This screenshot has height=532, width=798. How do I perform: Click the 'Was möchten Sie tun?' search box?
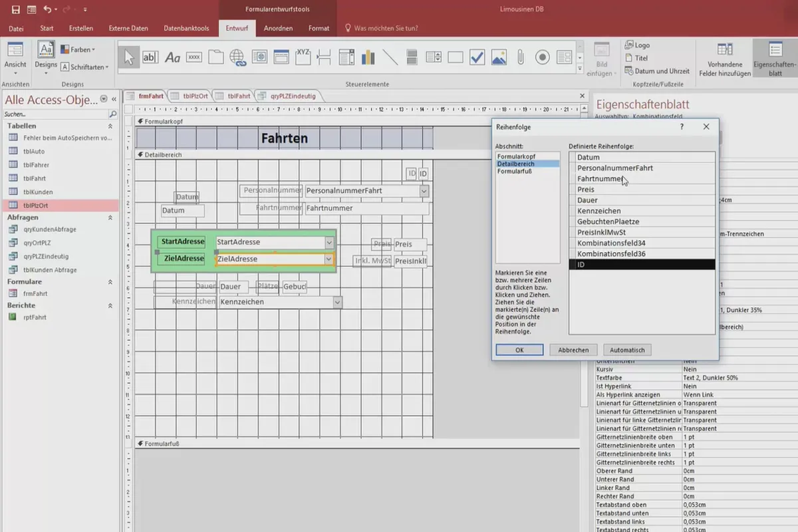(x=383, y=29)
